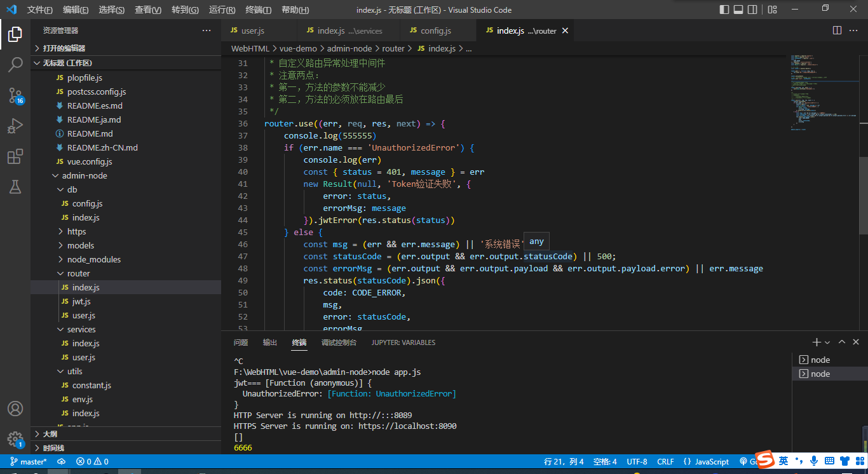Click admin-node breadcrumb segment

(x=349, y=48)
